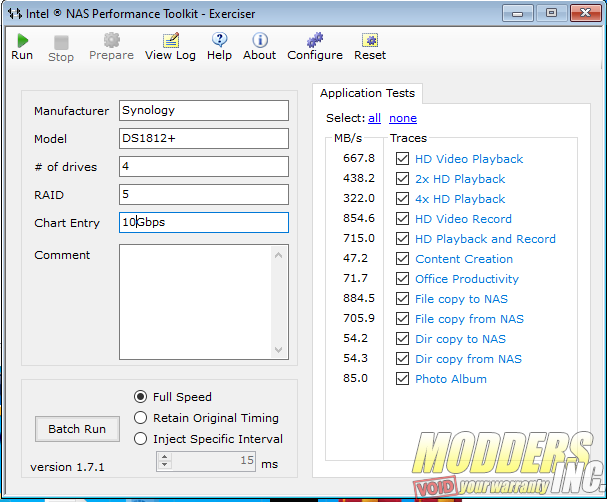Image resolution: width=607 pixels, height=502 pixels.
Task: Click into the RAID field
Action: pyautogui.click(x=204, y=194)
